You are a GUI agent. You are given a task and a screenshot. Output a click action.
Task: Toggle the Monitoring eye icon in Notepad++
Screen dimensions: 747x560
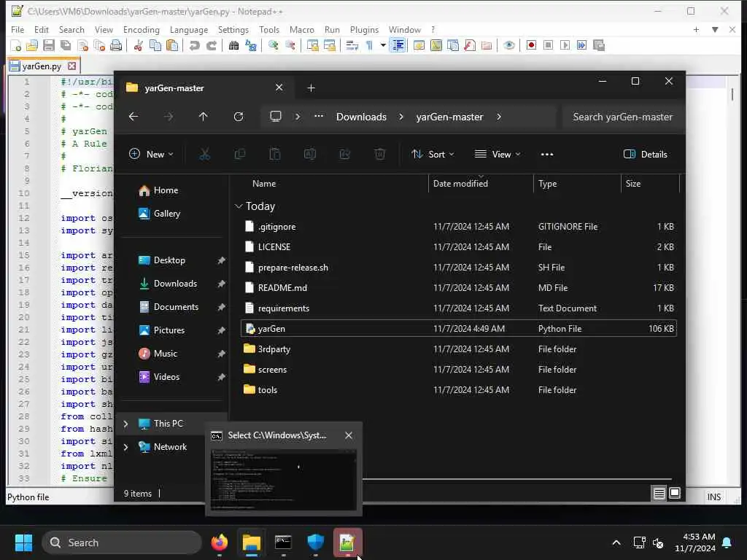(508, 46)
